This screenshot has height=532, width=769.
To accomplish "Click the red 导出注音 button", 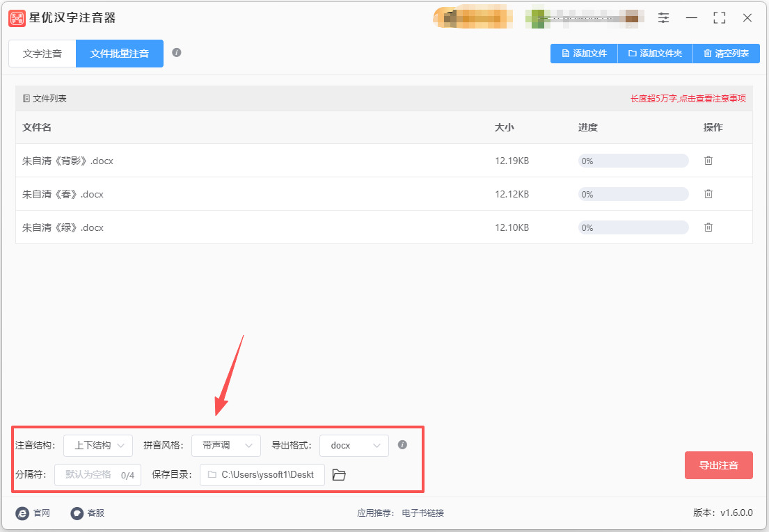I will (718, 465).
